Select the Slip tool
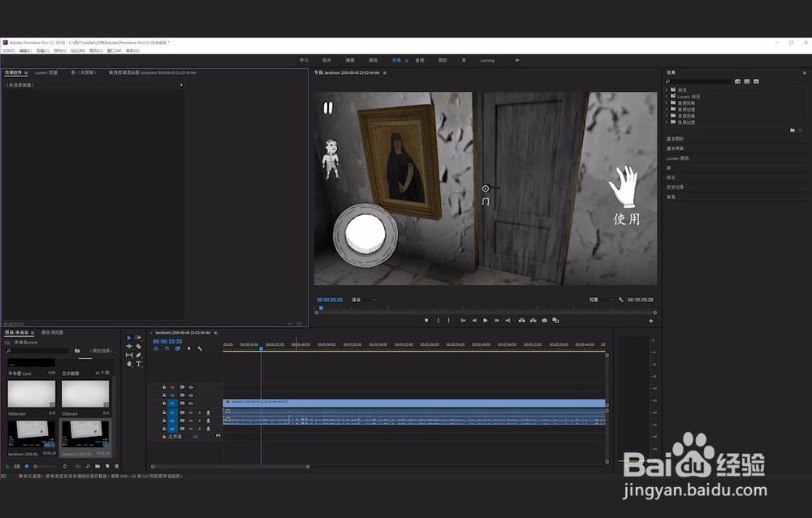 tap(129, 356)
